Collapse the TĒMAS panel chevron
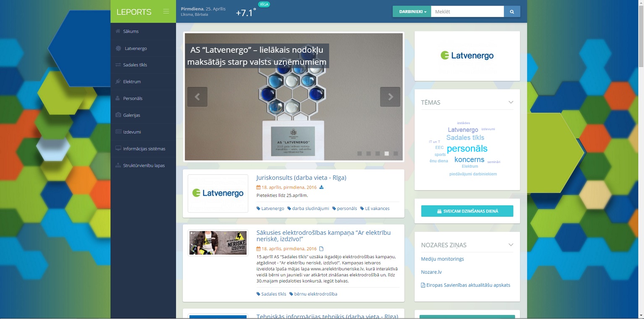The width and height of the screenshot is (644, 319). point(511,102)
